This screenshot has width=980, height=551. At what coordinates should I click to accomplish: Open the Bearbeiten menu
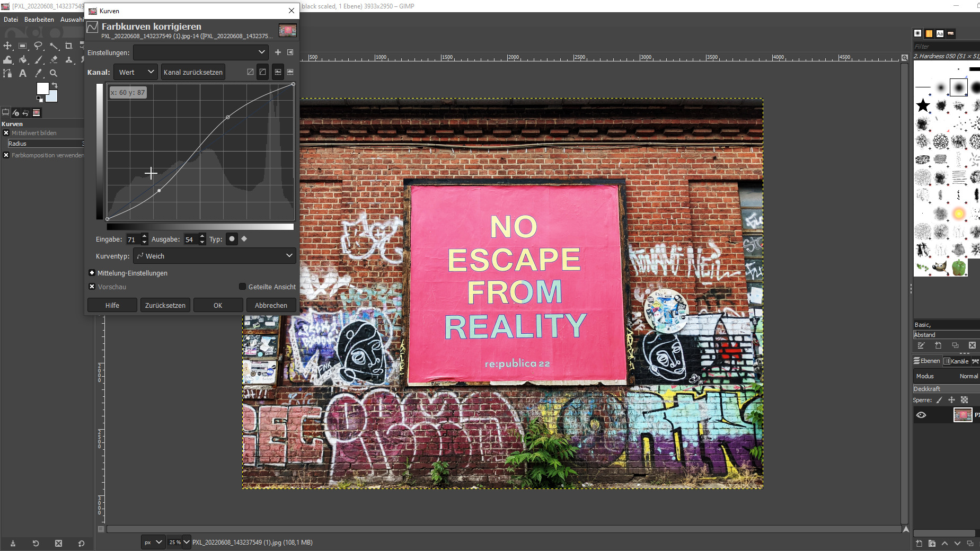(39, 19)
